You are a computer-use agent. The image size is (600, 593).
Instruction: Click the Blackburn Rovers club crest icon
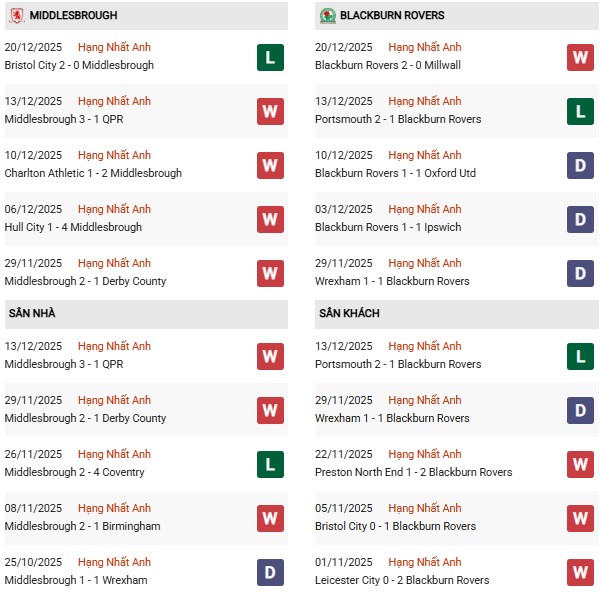(327, 16)
